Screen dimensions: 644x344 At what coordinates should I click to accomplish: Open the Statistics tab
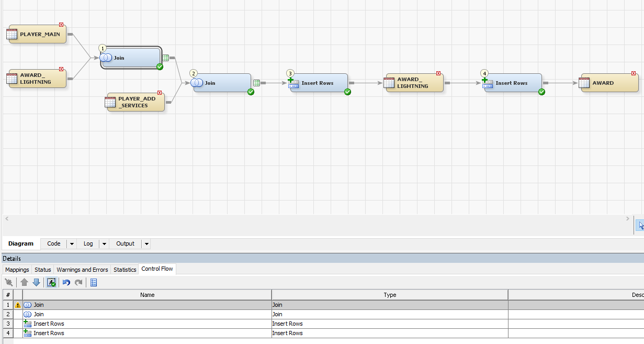(125, 269)
